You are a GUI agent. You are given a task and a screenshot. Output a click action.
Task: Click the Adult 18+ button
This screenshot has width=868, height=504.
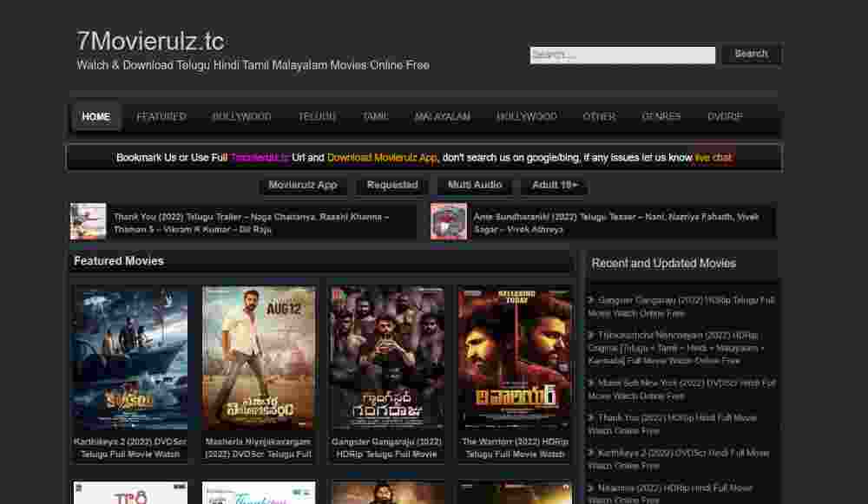pos(554,186)
